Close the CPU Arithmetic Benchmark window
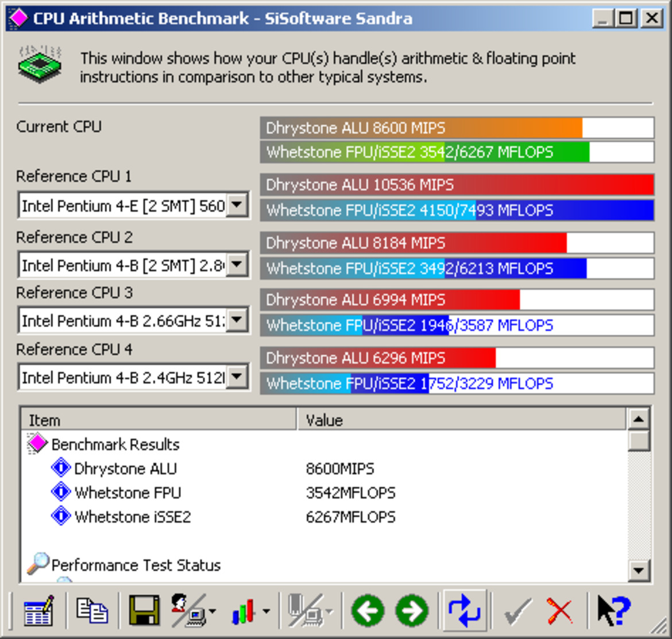The image size is (672, 639). click(x=652, y=18)
